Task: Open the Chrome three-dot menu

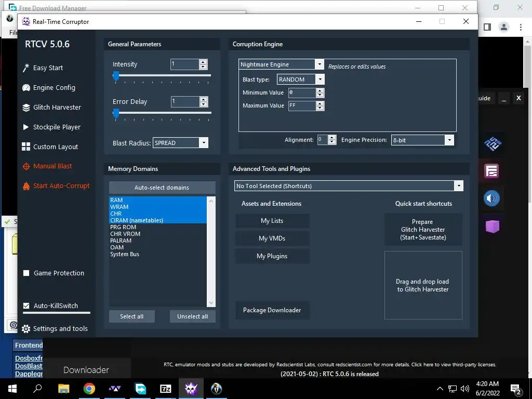Action: pyautogui.click(x=521, y=27)
